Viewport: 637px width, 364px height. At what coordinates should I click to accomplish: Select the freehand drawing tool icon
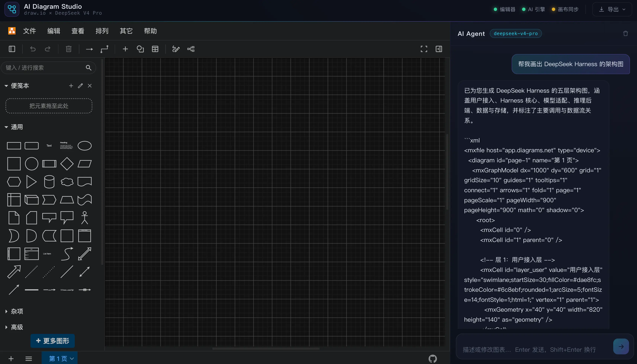[x=176, y=49]
